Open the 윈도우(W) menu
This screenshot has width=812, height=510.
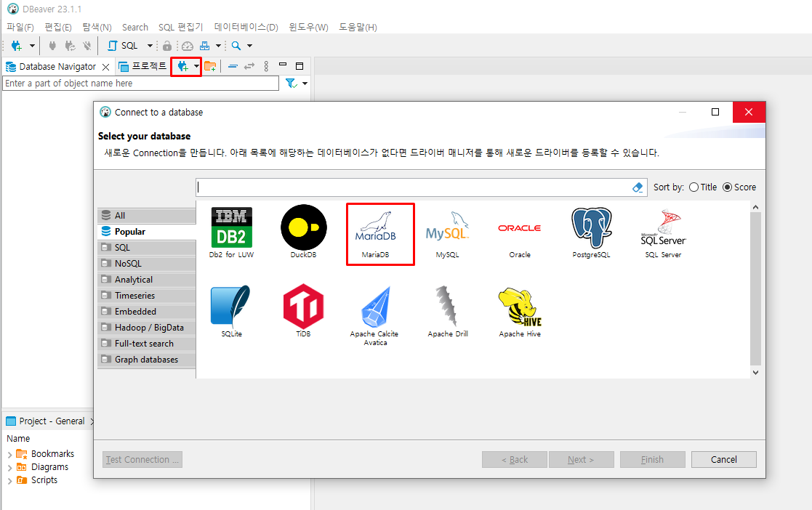click(308, 27)
